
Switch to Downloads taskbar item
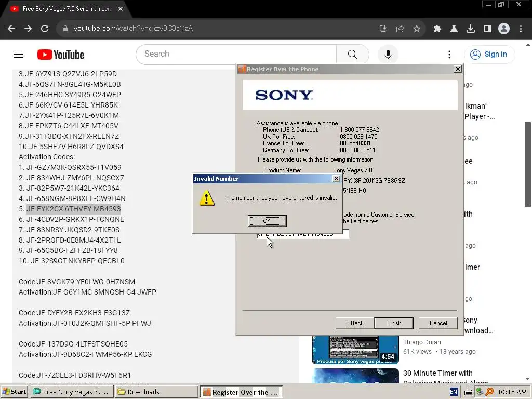(x=156, y=392)
